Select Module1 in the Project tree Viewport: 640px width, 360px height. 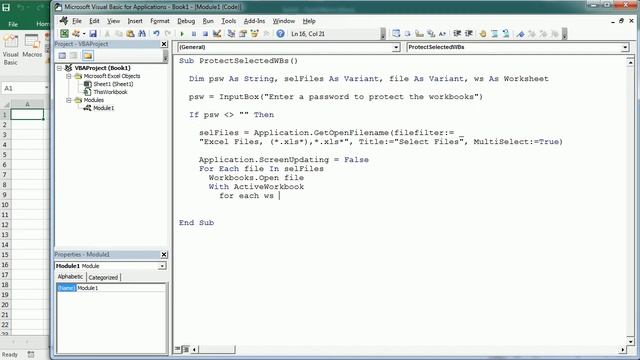[x=103, y=108]
